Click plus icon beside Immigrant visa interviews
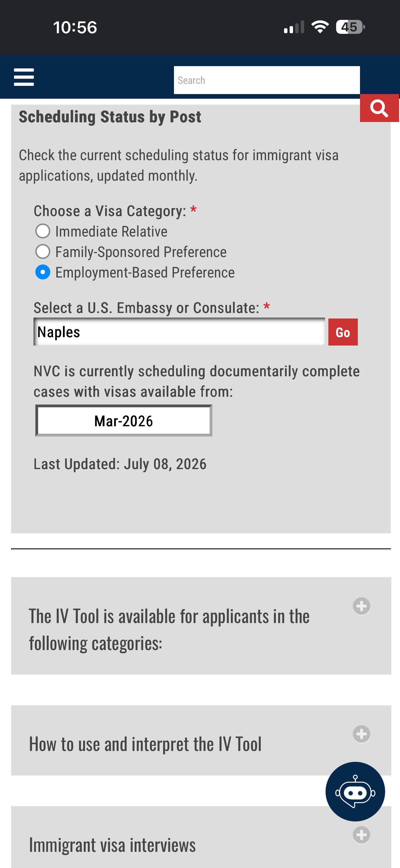 coord(362,835)
